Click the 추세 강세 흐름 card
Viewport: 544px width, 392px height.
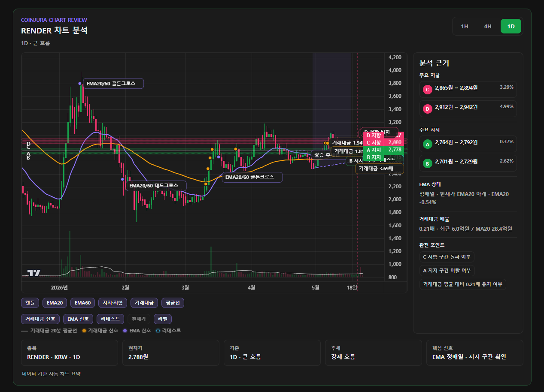[374, 353]
